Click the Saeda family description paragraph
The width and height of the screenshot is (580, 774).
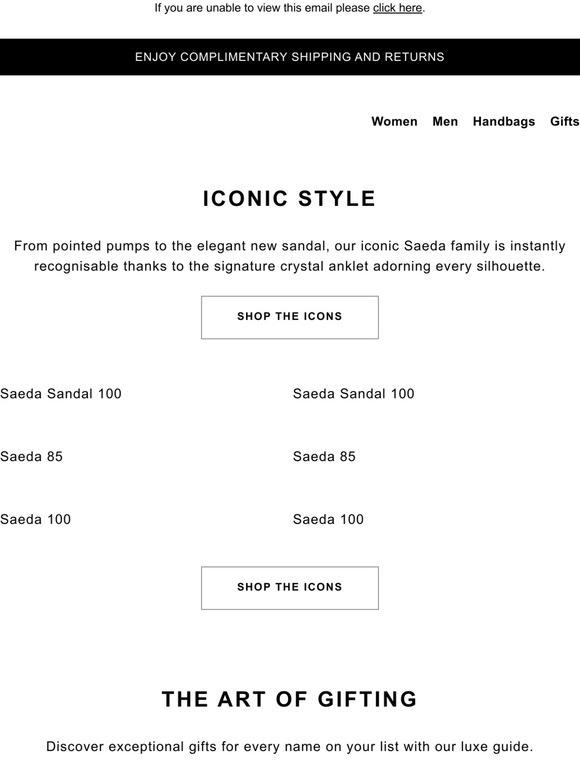coord(289,256)
